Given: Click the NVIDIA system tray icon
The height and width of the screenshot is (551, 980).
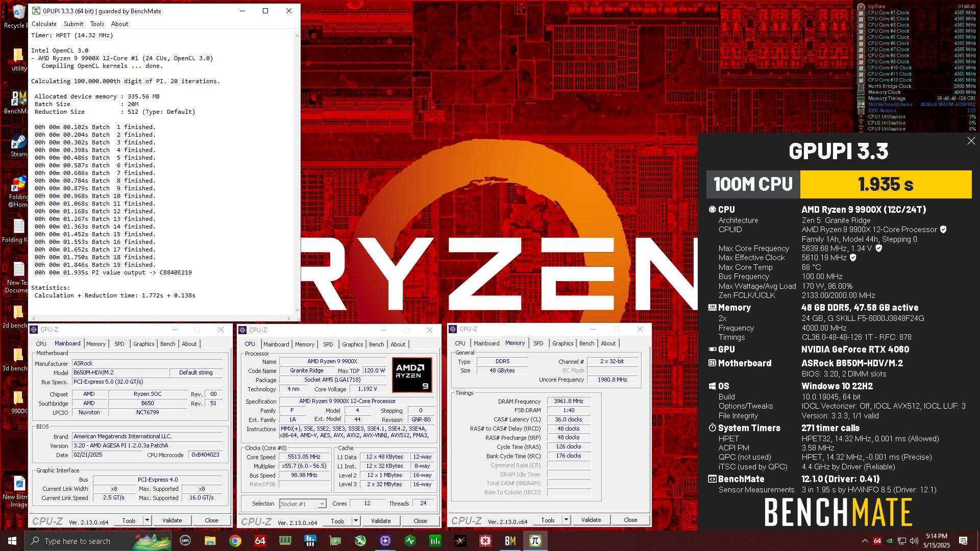Looking at the screenshot, I should [x=890, y=541].
